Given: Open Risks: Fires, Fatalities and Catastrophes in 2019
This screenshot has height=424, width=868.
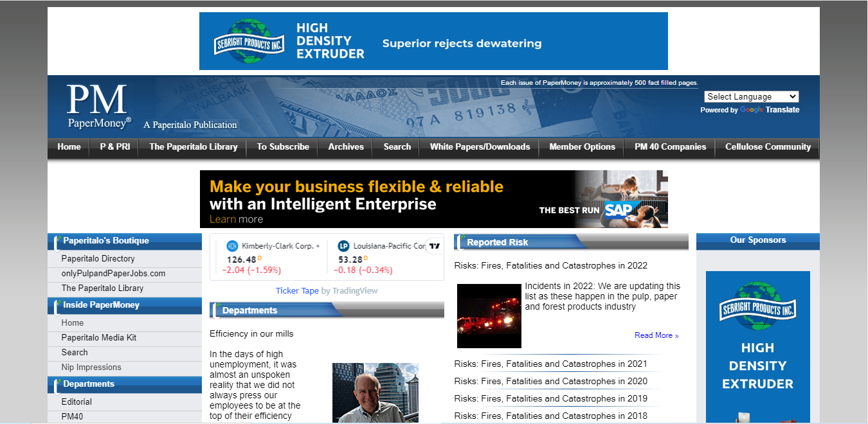Looking at the screenshot, I should (x=551, y=399).
